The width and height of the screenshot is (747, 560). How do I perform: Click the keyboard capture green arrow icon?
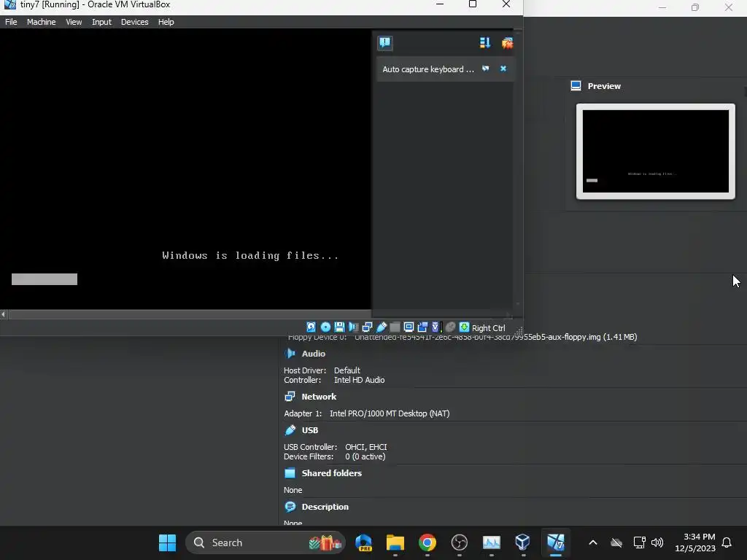click(x=464, y=327)
